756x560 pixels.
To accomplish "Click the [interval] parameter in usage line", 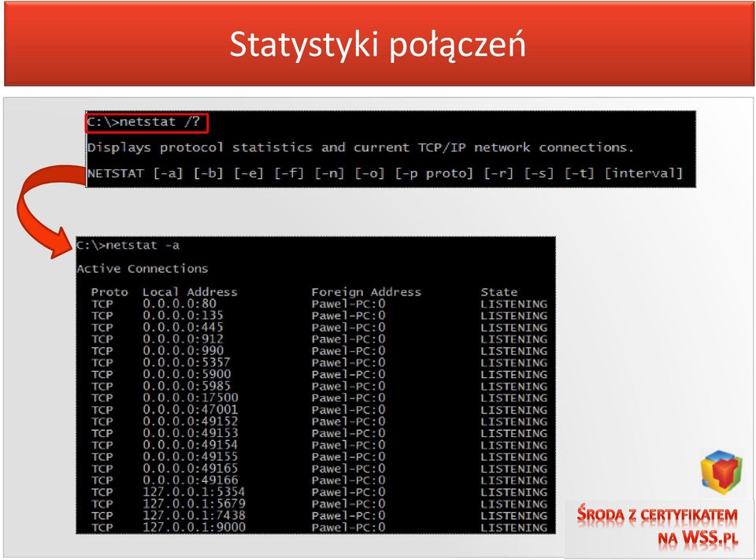I will coord(644,173).
